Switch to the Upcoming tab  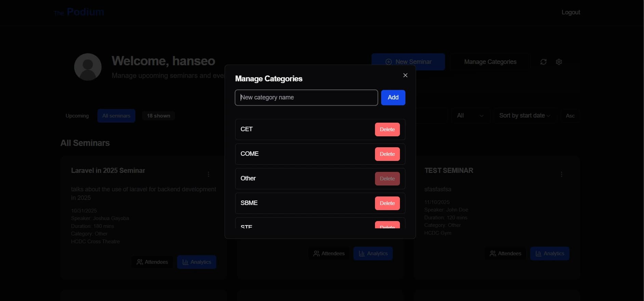(x=77, y=116)
